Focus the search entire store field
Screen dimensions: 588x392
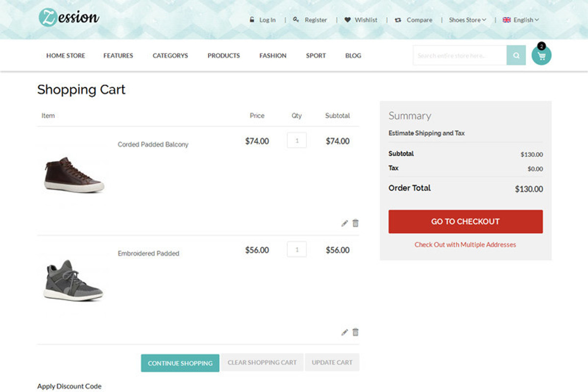(x=459, y=55)
